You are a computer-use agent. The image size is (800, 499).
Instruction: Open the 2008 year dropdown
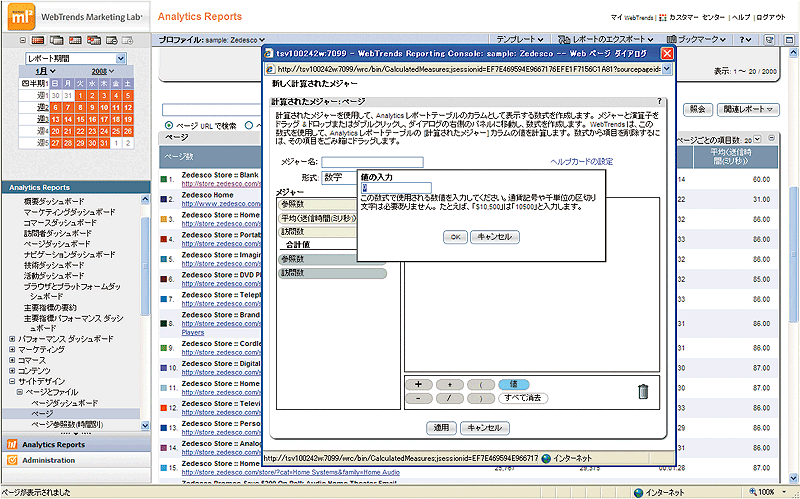click(x=104, y=71)
